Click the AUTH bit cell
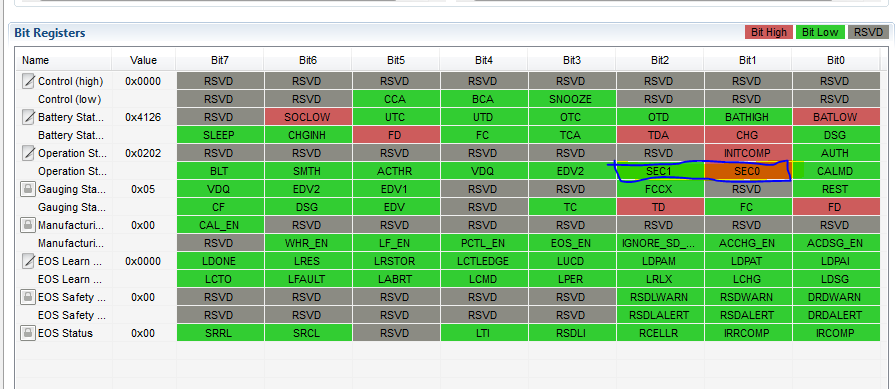 [836, 153]
